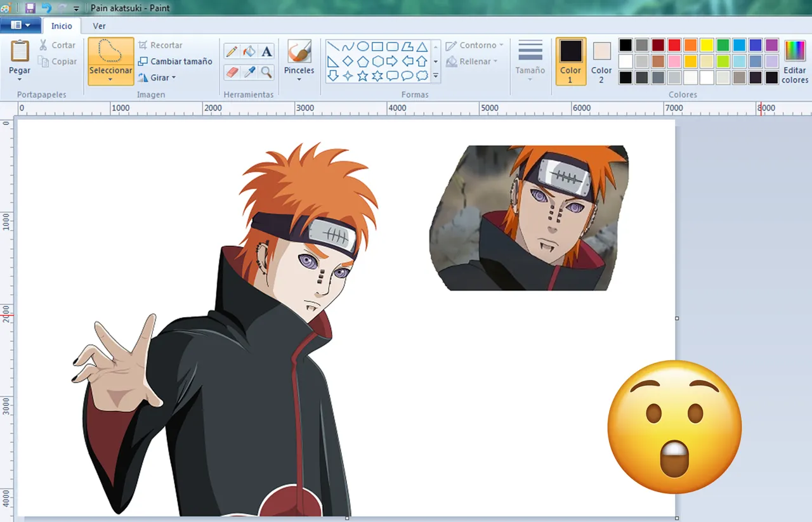Pick the pink color swatch
Image resolution: width=812 pixels, height=522 pixels.
pos(674,62)
